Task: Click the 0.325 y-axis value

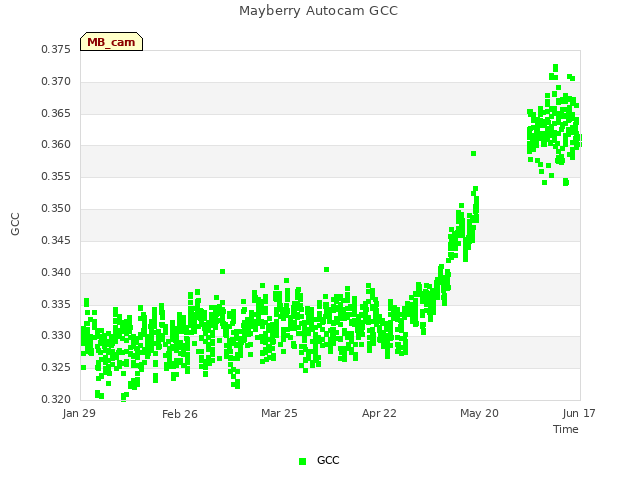Action: (56, 367)
